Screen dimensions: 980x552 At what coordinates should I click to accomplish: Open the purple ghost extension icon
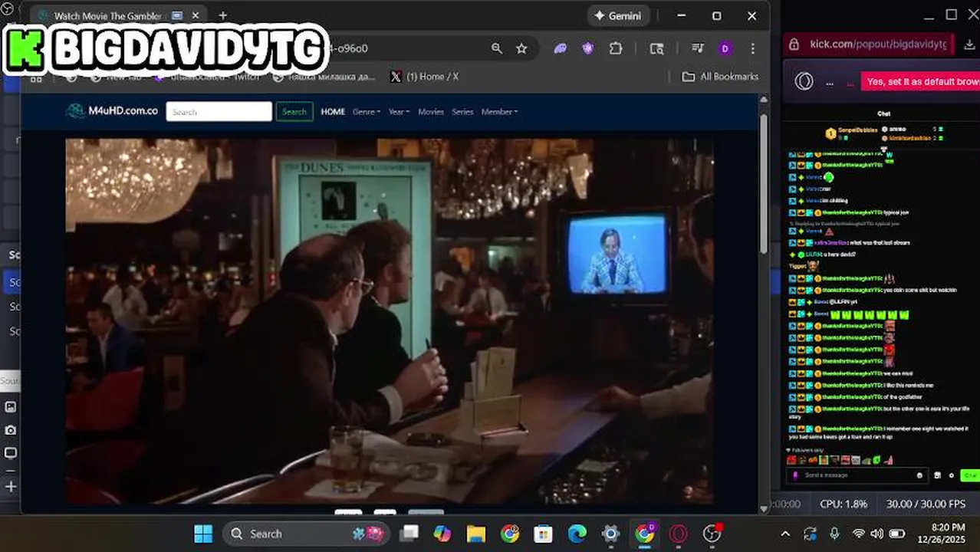561,48
